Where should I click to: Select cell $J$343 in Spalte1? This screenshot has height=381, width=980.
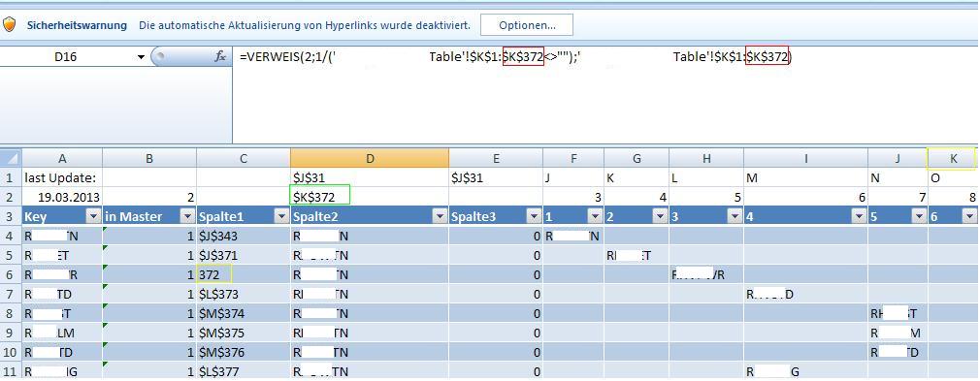point(244,237)
